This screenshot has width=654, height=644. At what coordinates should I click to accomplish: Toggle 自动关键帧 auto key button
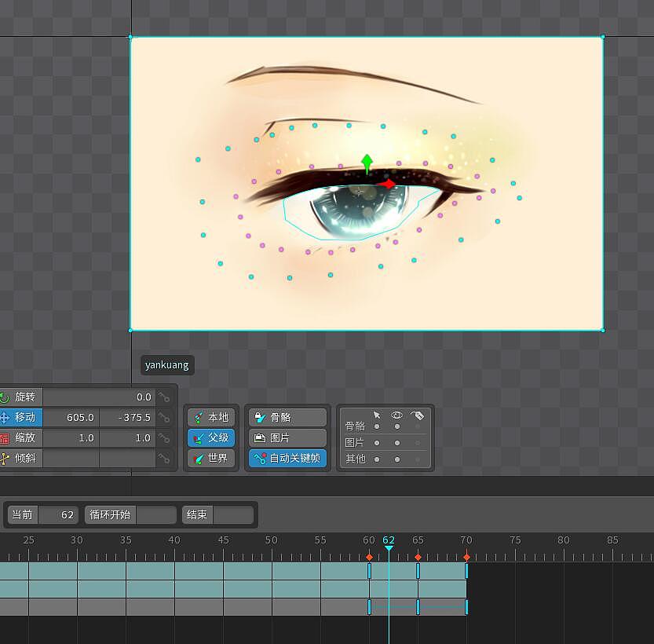coord(288,459)
